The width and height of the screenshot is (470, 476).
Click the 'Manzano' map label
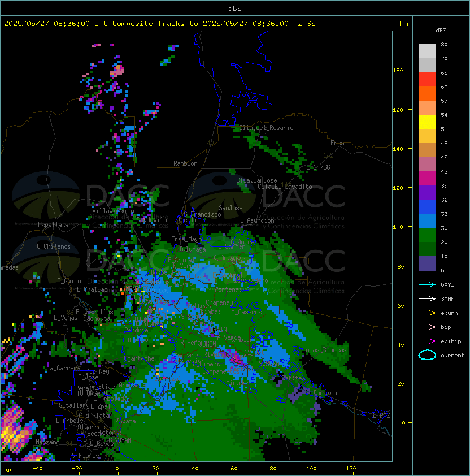point(47,442)
